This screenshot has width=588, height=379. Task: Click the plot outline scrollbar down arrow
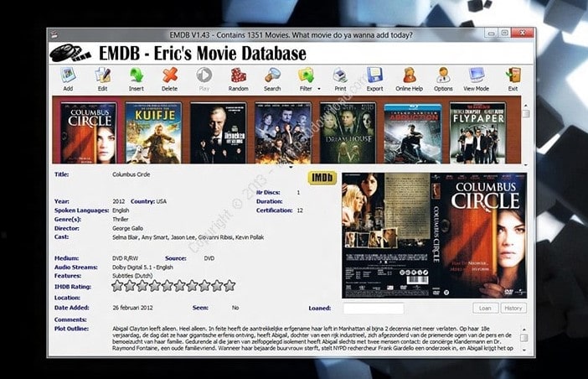pos(524,350)
